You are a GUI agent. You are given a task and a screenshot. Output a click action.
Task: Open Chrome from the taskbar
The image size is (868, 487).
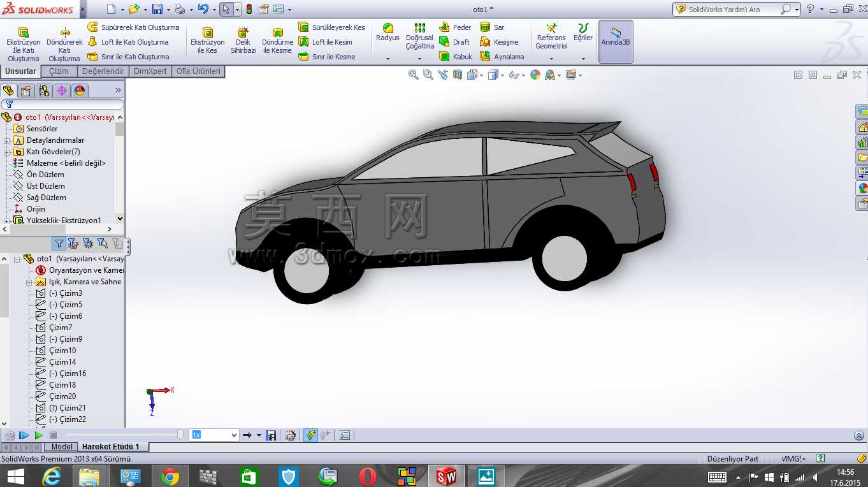170,476
